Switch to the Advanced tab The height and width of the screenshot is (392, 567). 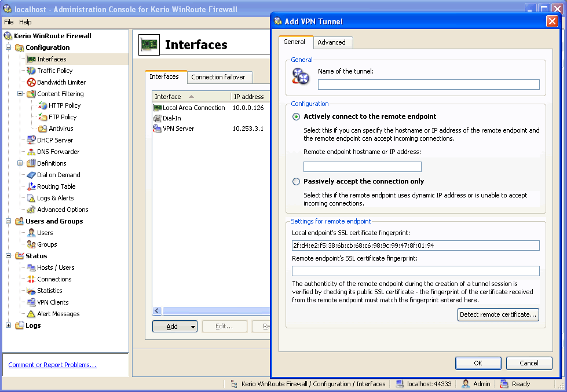click(332, 42)
